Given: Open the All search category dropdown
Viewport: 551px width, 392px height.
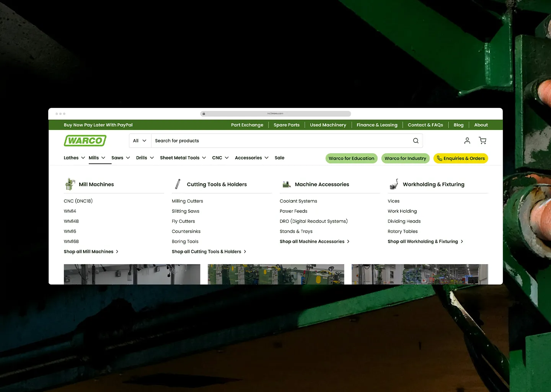Looking at the screenshot, I should [x=140, y=141].
